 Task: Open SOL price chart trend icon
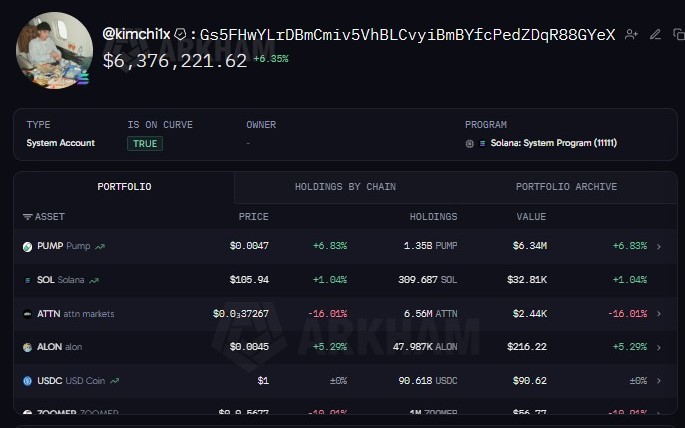click(94, 280)
